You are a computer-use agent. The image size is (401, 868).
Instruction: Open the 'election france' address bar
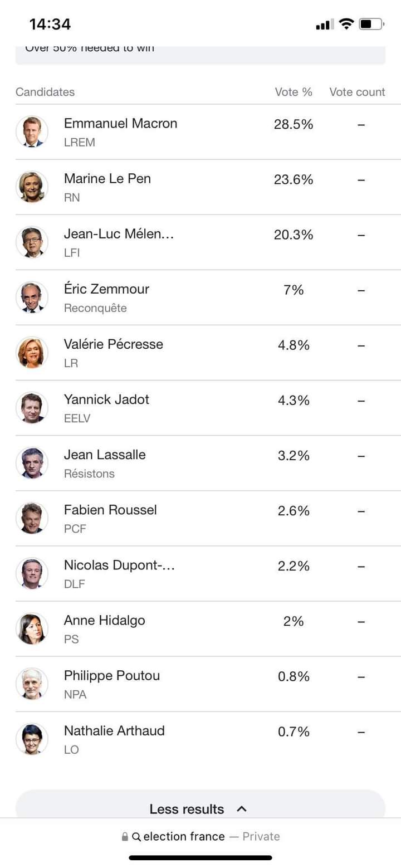click(x=200, y=837)
